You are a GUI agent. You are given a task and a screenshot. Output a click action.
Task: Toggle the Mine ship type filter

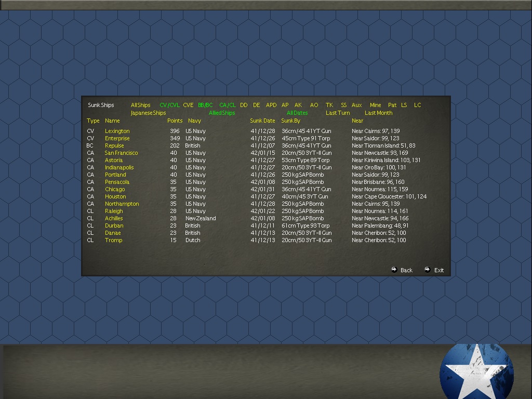[x=375, y=105]
